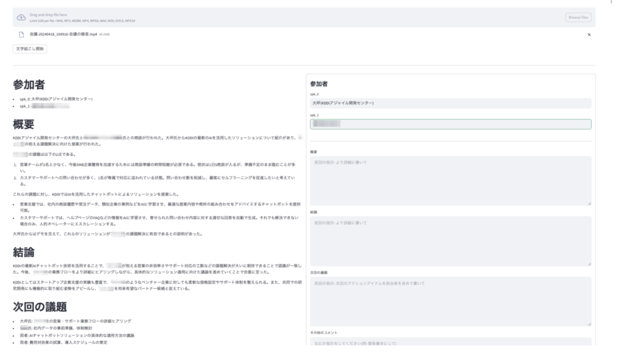This screenshot has height=364, width=626.
Task: Click the 結論 instruction text area
Action: coord(451,240)
